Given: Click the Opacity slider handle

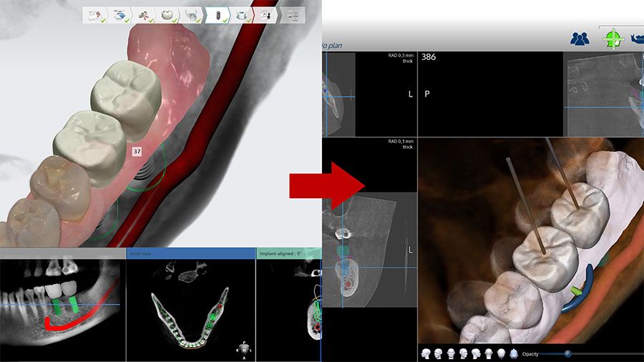Looking at the screenshot, I should point(567,353).
